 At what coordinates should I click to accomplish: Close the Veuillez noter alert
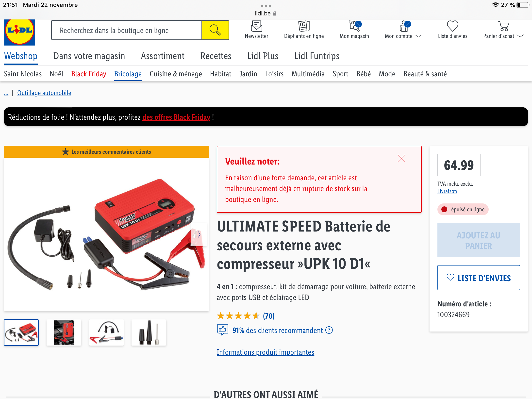tap(401, 158)
